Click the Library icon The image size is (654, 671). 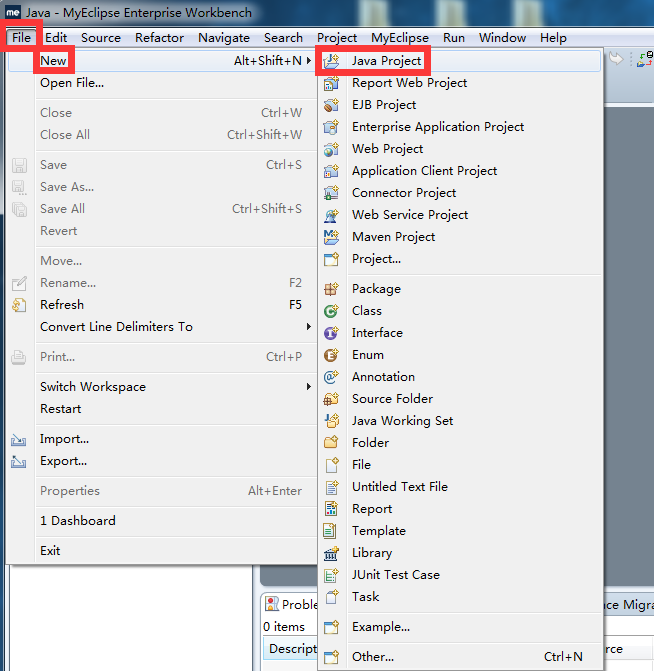tap(331, 553)
